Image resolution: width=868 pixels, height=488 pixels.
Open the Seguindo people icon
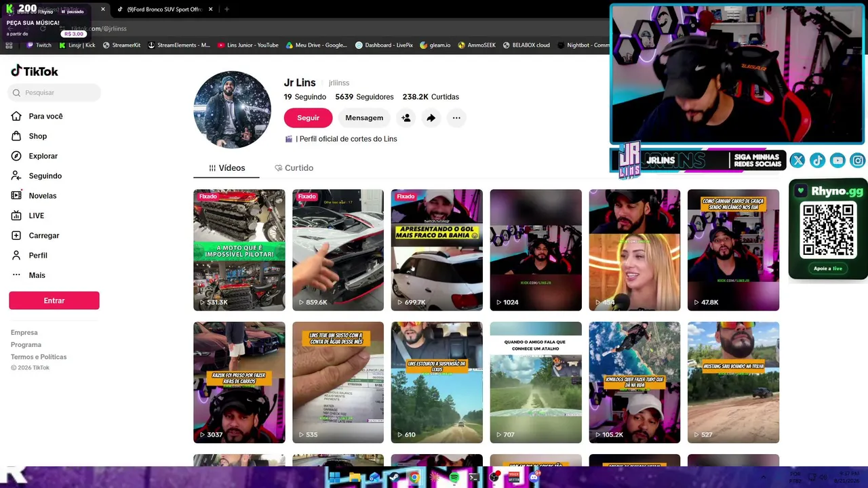click(16, 176)
